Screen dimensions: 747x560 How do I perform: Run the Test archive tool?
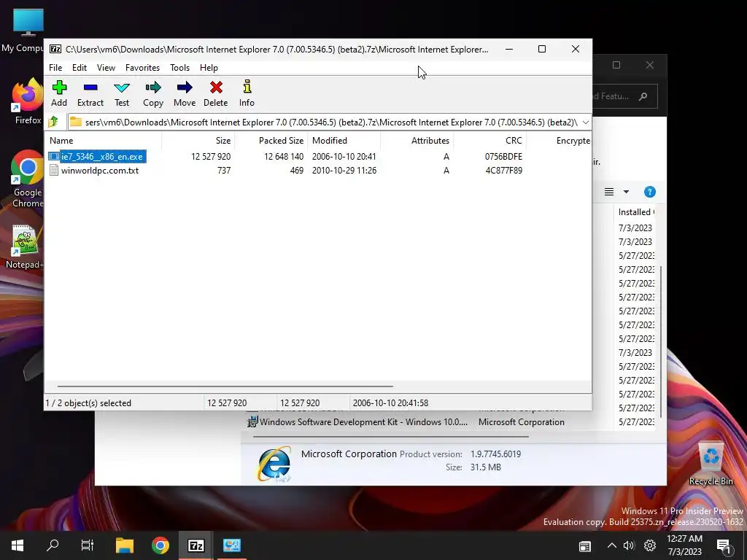click(x=122, y=93)
